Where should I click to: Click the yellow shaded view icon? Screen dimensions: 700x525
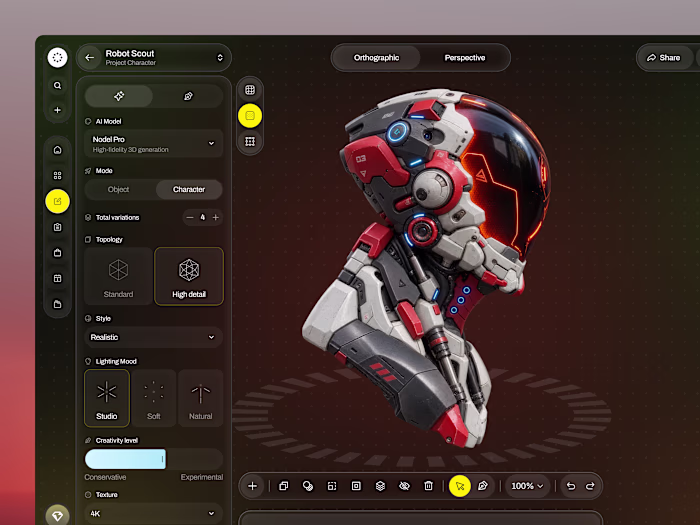[x=250, y=116]
